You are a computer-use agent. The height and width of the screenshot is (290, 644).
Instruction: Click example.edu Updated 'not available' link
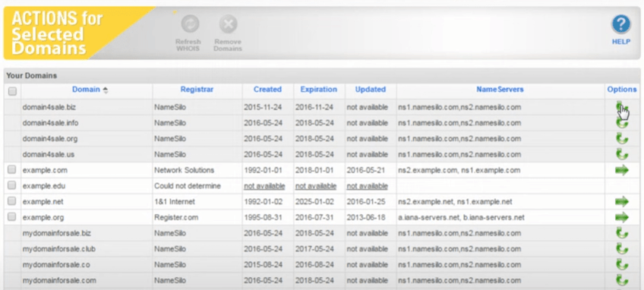pyautogui.click(x=367, y=186)
